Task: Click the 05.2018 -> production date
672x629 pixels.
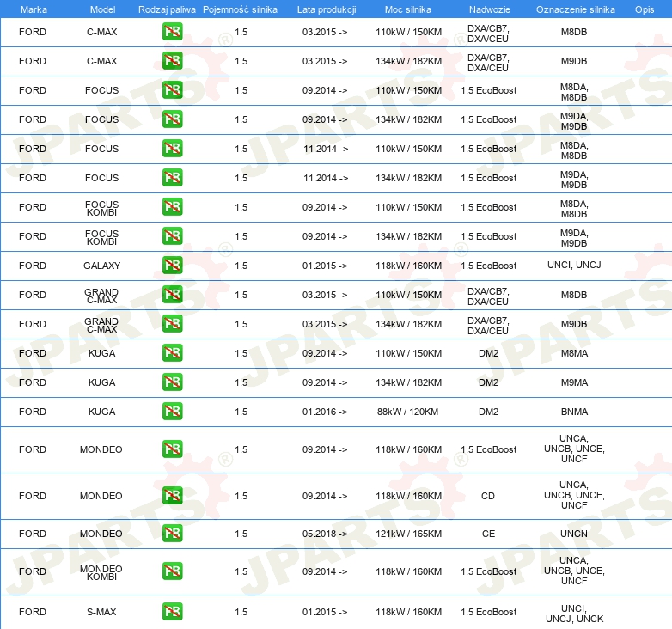Action: [x=325, y=534]
